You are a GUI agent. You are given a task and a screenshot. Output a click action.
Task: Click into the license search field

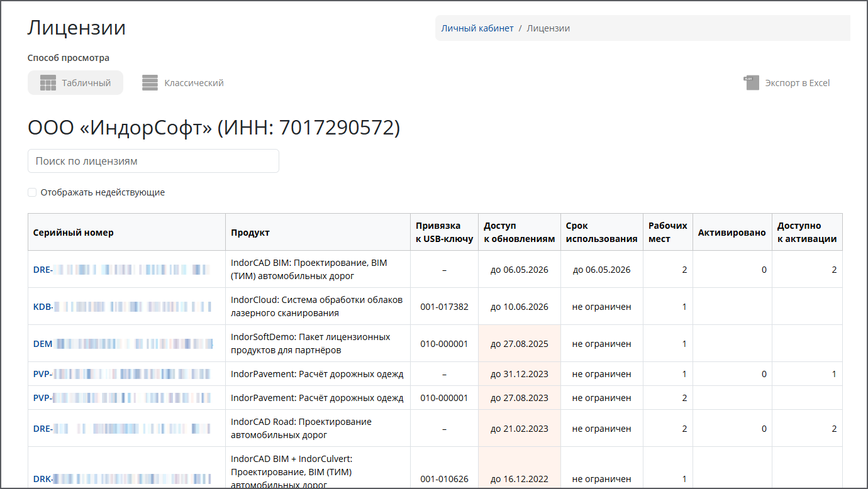click(x=153, y=161)
